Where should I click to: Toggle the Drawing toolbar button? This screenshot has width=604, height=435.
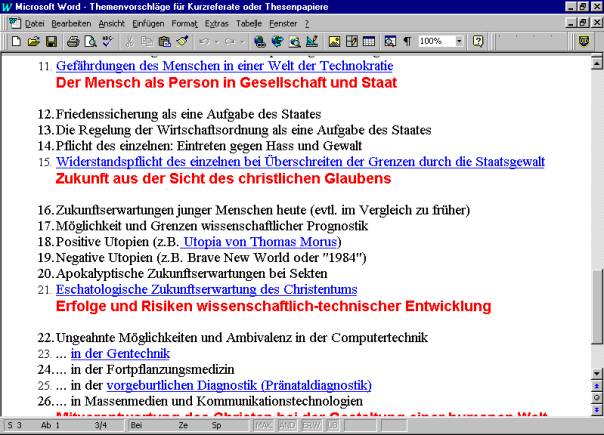[x=312, y=42]
